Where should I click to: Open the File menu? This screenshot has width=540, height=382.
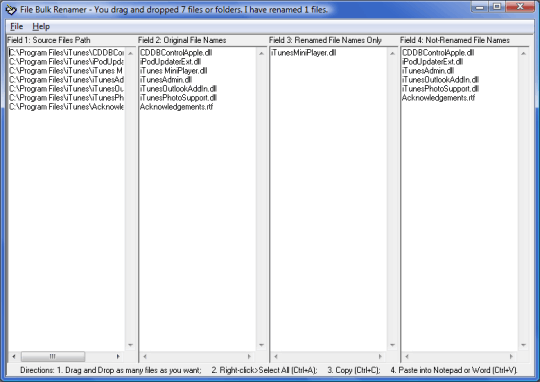[x=17, y=27]
